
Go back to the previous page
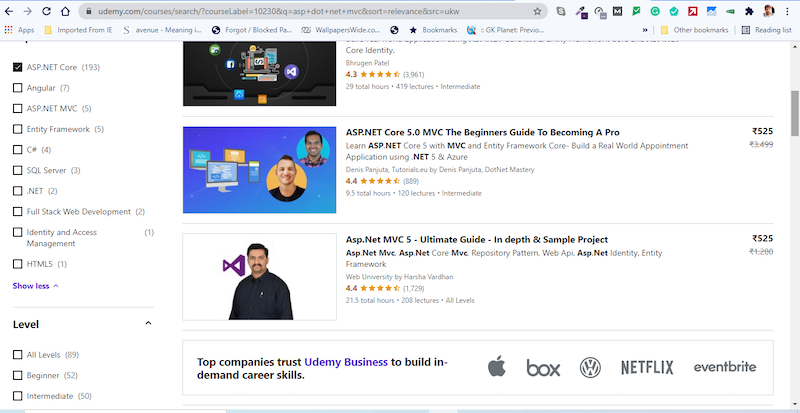pyautogui.click(x=9, y=11)
